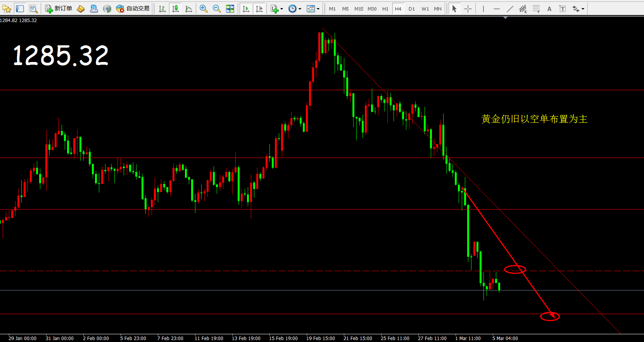Screen dimensions: 644x342
Task: Click the chart shift triangle marker
Action: point(505,17)
